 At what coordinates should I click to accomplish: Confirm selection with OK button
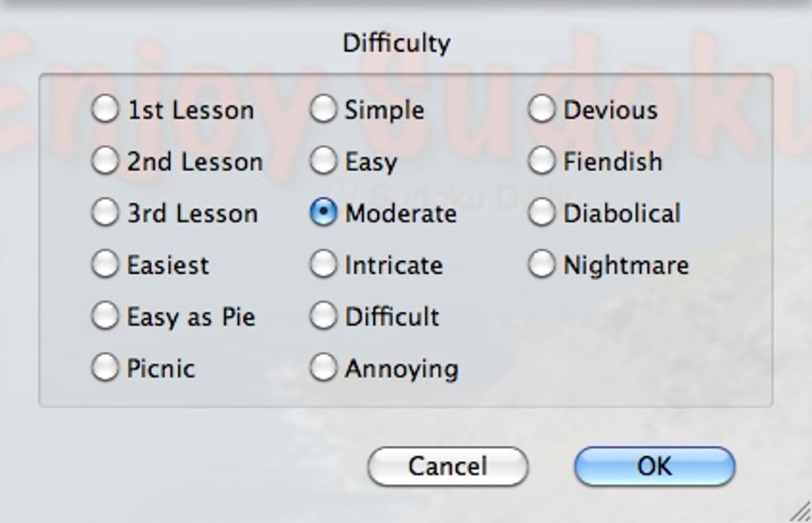coord(654,466)
